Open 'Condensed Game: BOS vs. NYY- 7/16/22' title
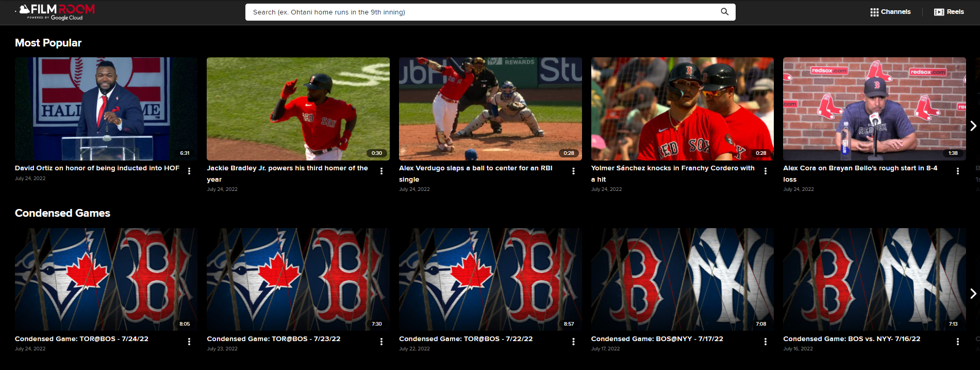980x370 pixels. tap(852, 339)
